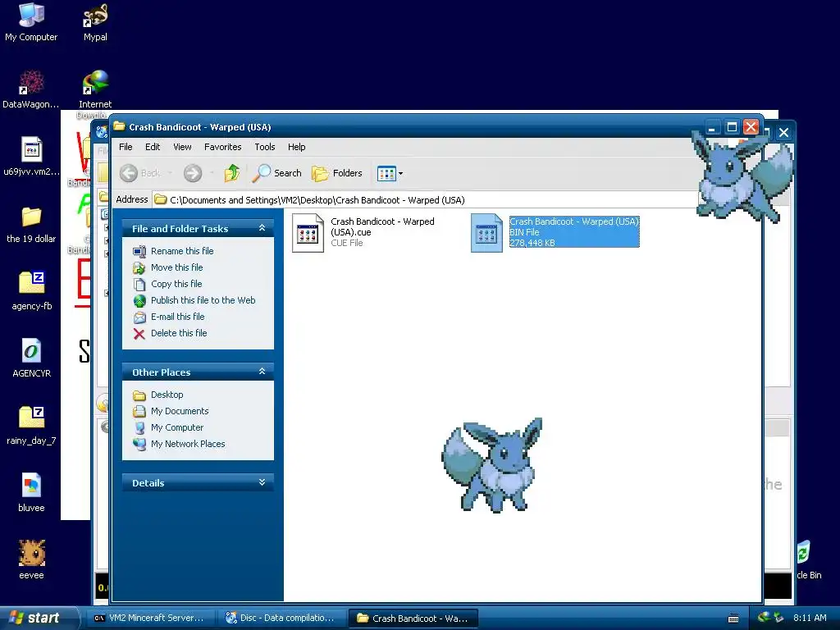Go to My Computer in Other Places
The height and width of the screenshot is (630, 840).
point(177,427)
